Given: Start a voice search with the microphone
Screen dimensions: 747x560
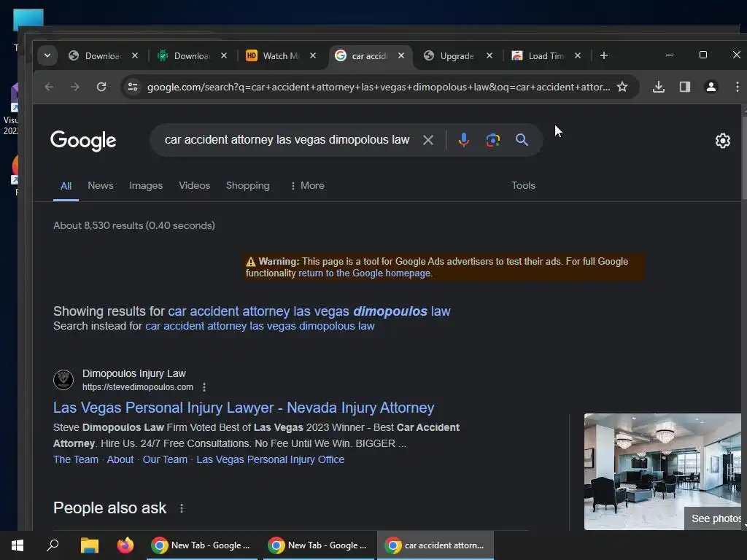Looking at the screenshot, I should 463,140.
